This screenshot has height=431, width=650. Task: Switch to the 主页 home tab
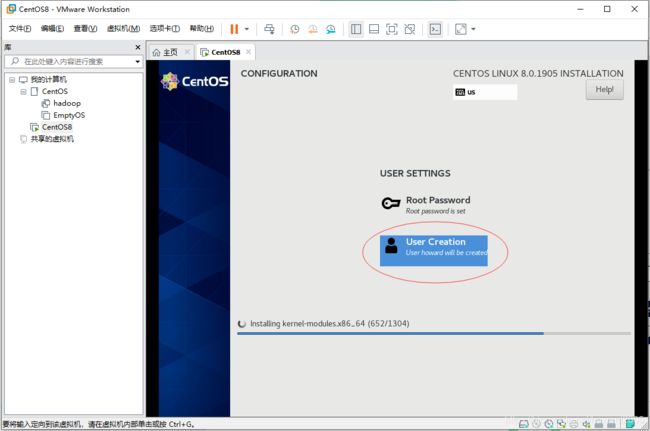[x=165, y=52]
